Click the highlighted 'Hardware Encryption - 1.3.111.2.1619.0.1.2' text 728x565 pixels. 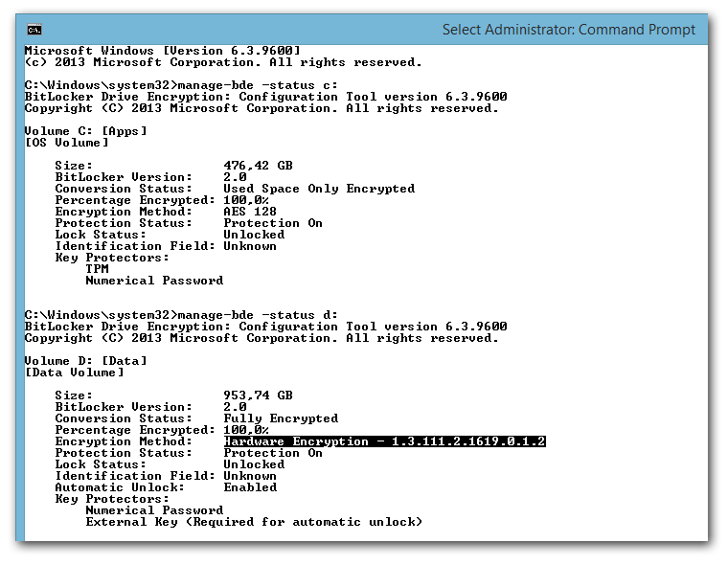coord(384,441)
